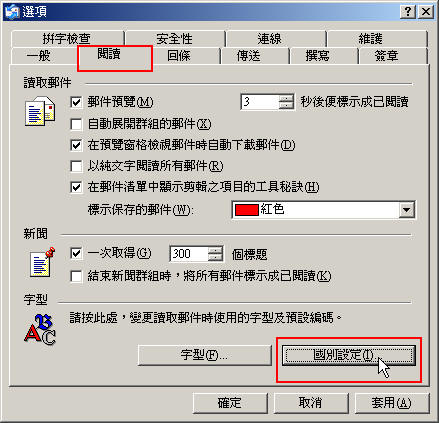Expand the 標示保存的郵件 color dropdown arrow
The image size is (439, 423).
pyautogui.click(x=406, y=210)
